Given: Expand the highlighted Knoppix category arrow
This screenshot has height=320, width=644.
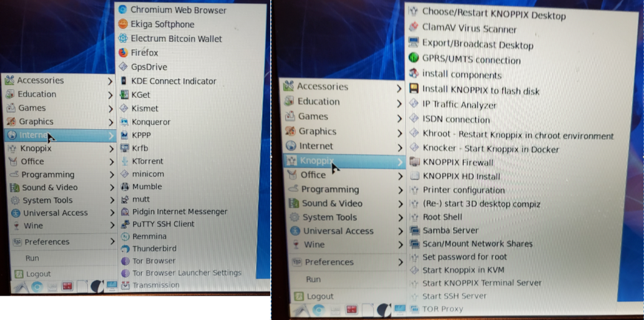Looking at the screenshot, I should point(399,162).
